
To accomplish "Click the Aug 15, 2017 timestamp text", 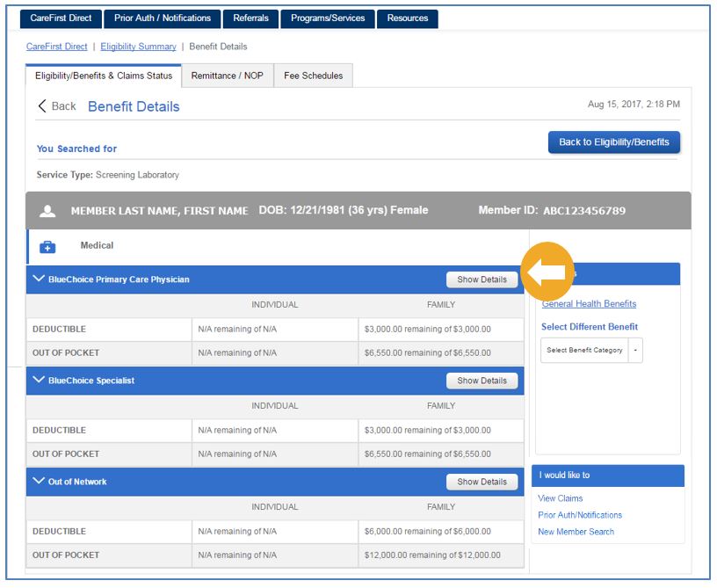I will [x=634, y=105].
